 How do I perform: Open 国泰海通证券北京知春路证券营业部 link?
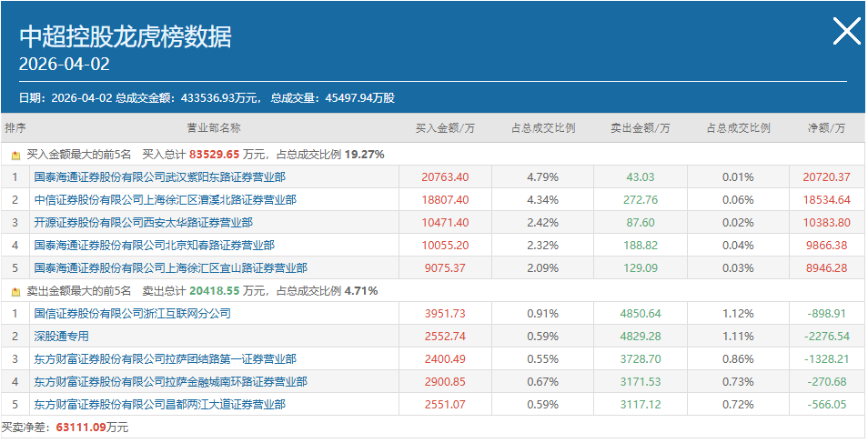155,246
